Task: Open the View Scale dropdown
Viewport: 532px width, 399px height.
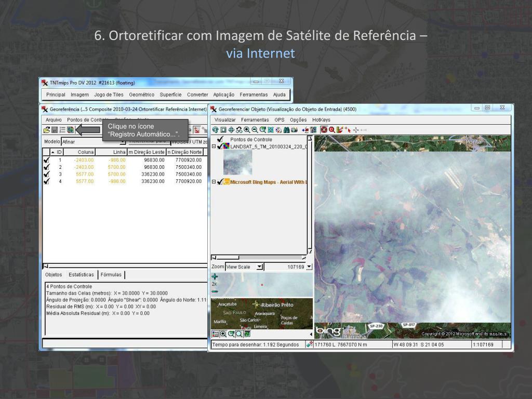Action: point(260,267)
